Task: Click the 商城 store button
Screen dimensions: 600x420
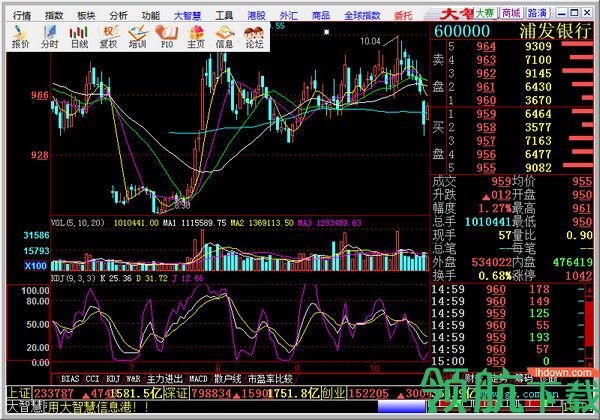Action: (x=511, y=13)
